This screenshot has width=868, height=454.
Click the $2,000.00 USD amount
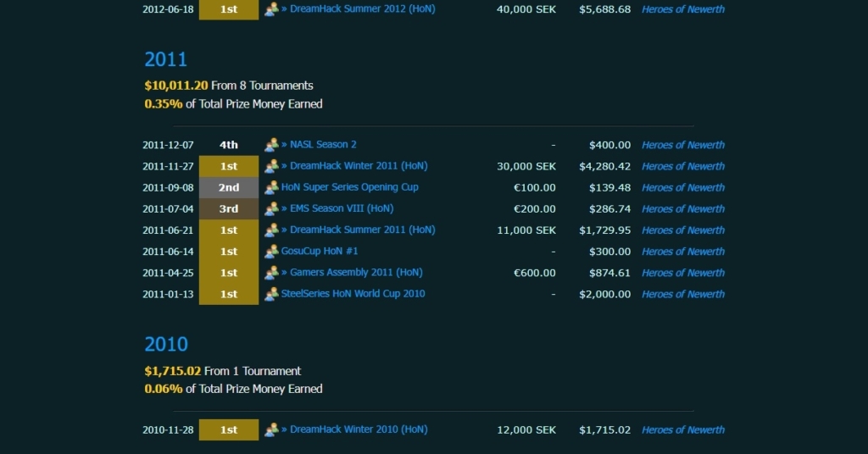click(604, 294)
